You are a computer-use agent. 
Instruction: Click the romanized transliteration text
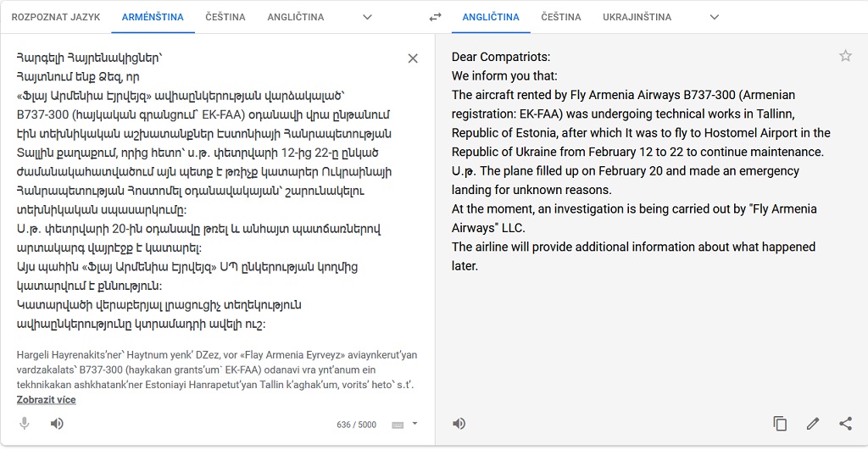(217, 369)
